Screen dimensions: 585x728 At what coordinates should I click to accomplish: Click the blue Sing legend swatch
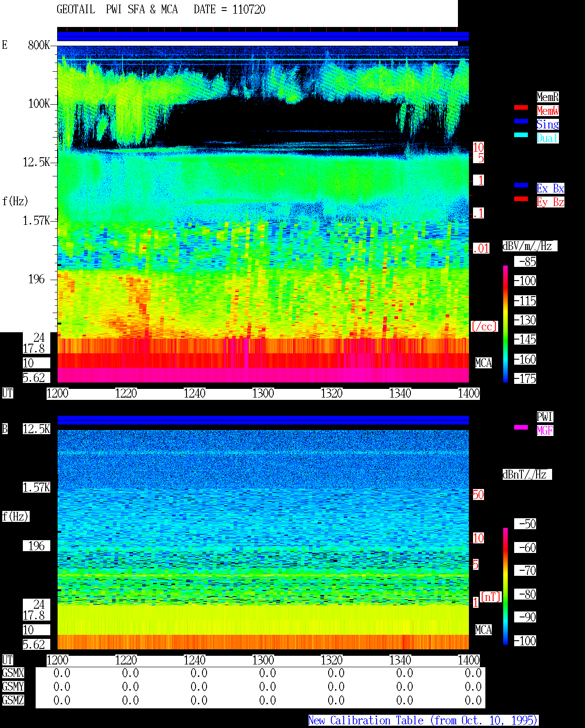(521, 121)
